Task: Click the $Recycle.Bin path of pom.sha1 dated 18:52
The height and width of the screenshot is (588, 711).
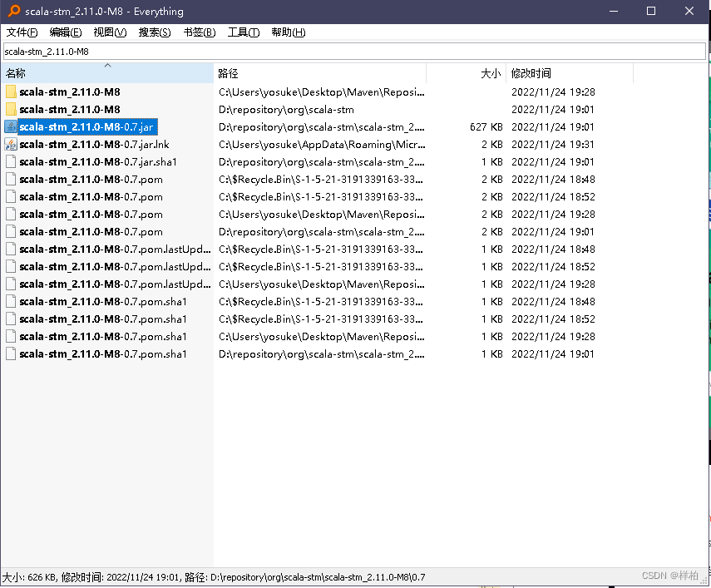Action: tap(321, 319)
